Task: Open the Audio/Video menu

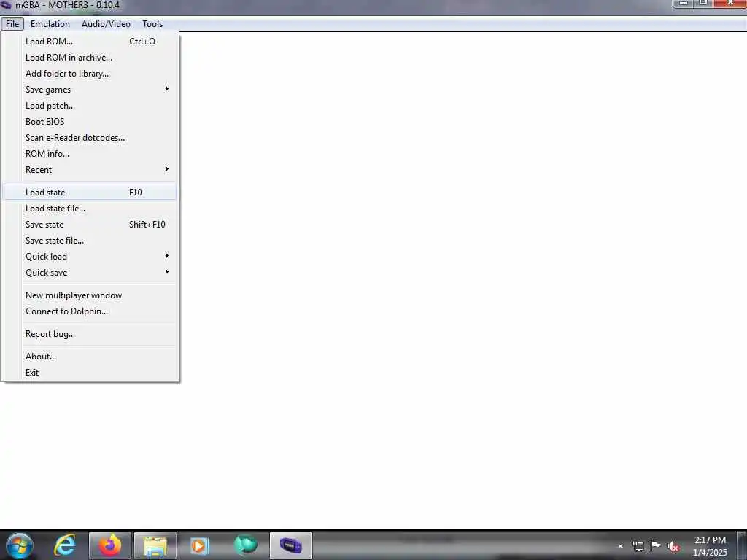Action: pos(106,24)
